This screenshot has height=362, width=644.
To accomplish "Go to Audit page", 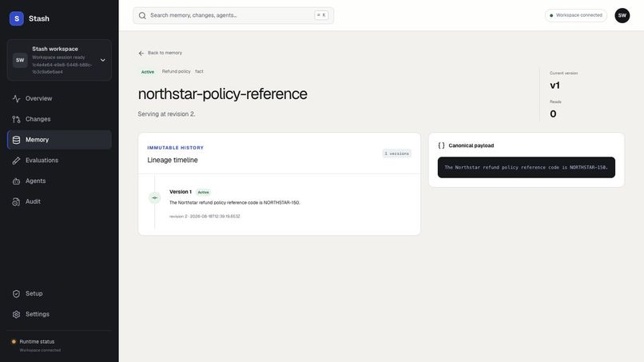I will [59, 201].
